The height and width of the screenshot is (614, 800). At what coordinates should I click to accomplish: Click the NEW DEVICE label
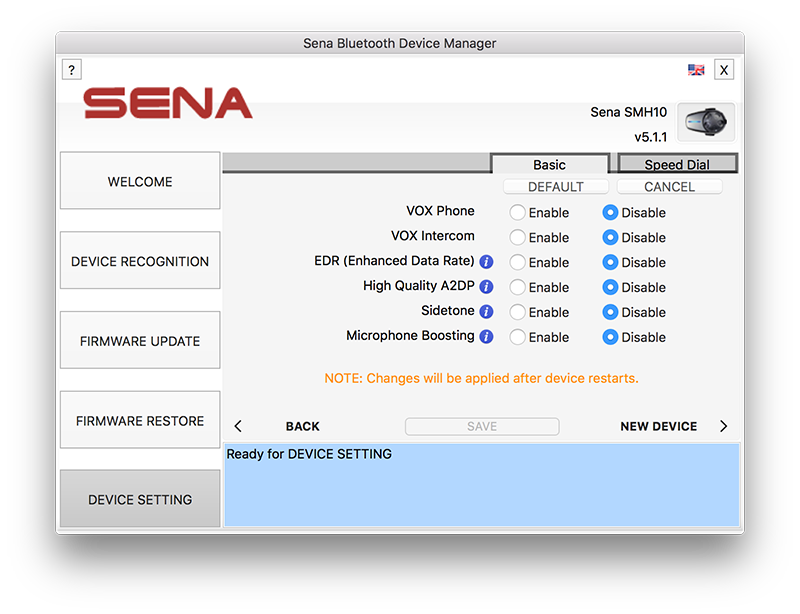click(x=659, y=426)
